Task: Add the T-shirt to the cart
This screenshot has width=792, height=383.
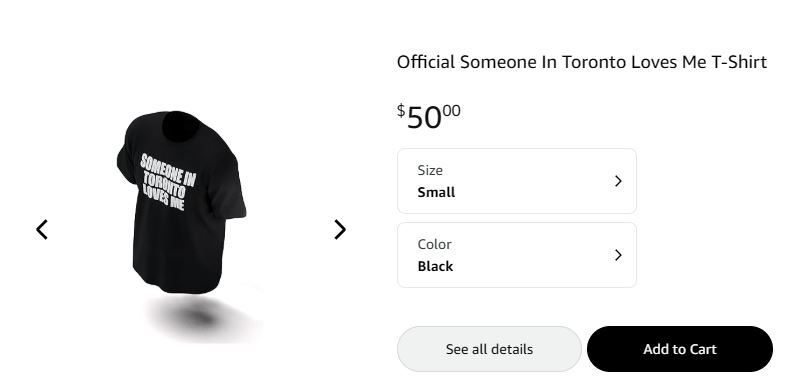Action: coord(680,349)
